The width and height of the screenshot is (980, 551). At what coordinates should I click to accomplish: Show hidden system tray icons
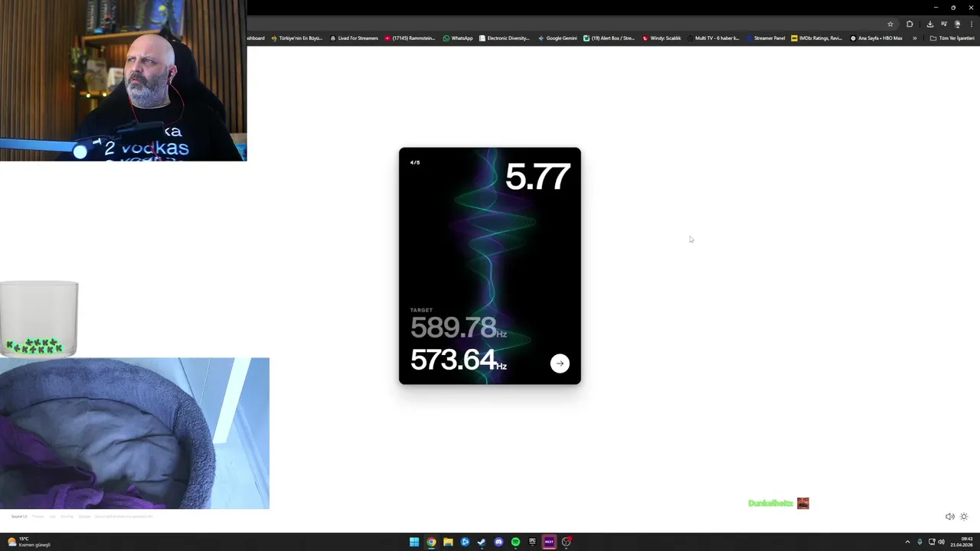click(907, 542)
